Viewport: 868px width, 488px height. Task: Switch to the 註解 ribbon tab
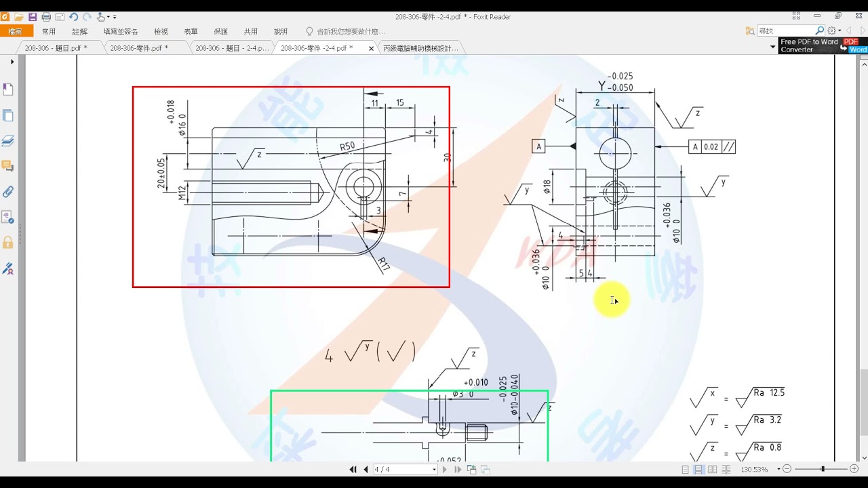[x=79, y=31]
